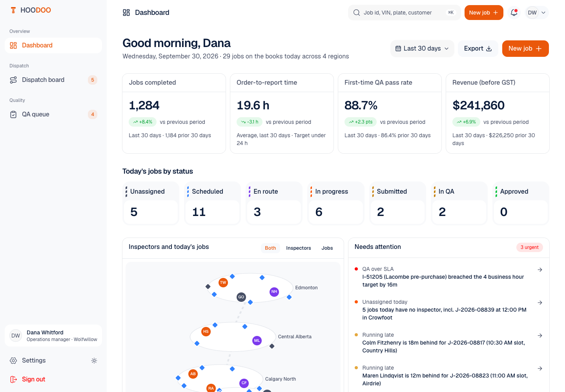Focus the job id search field
The width and height of the screenshot is (565, 392).
[404, 13]
